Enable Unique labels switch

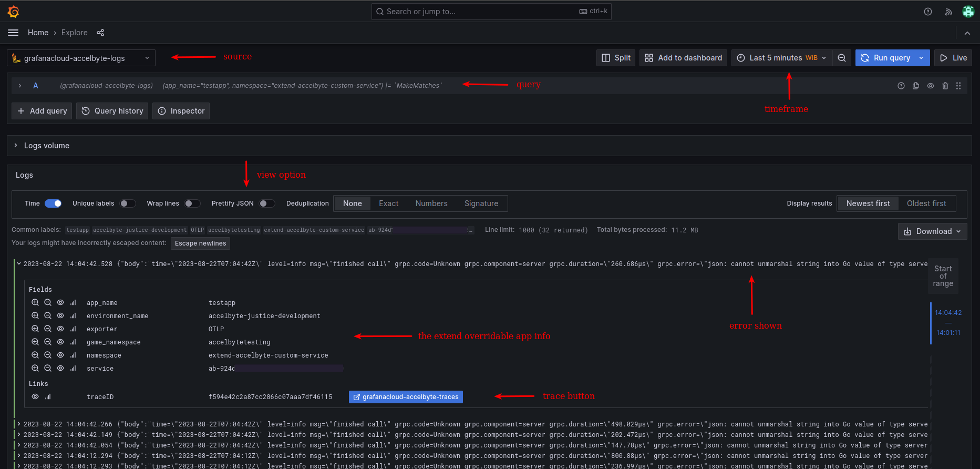tap(128, 203)
